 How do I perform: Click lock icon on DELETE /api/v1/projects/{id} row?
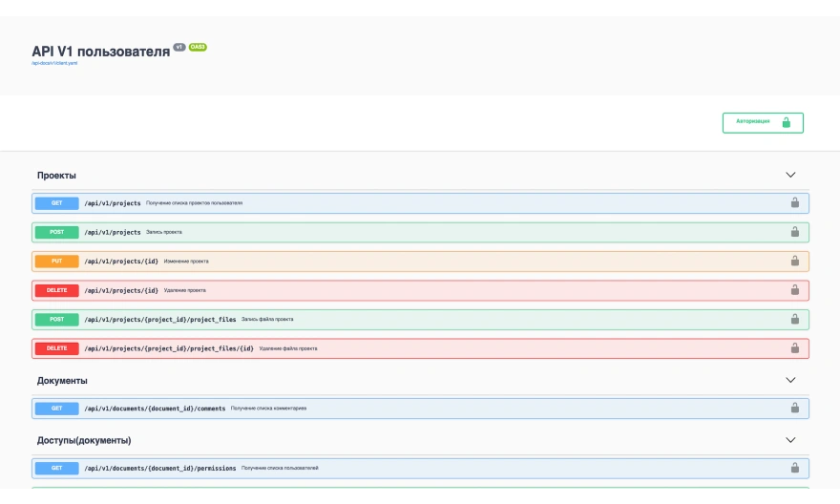pos(794,290)
